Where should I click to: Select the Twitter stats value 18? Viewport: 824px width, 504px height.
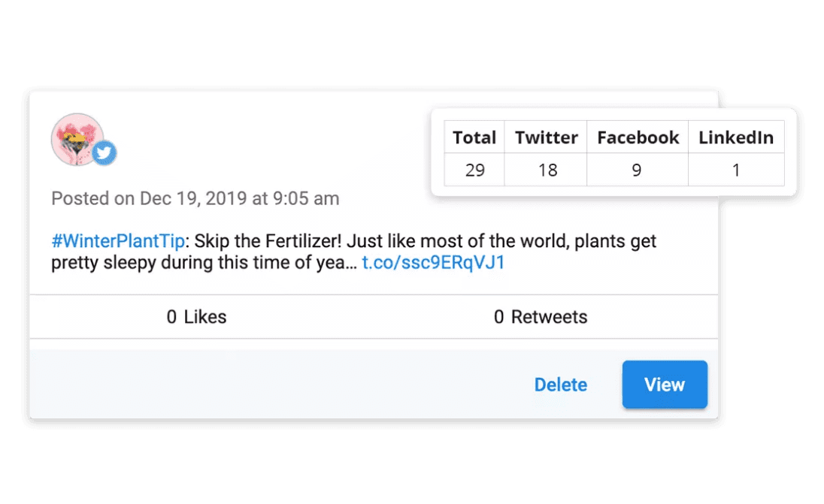[545, 171]
